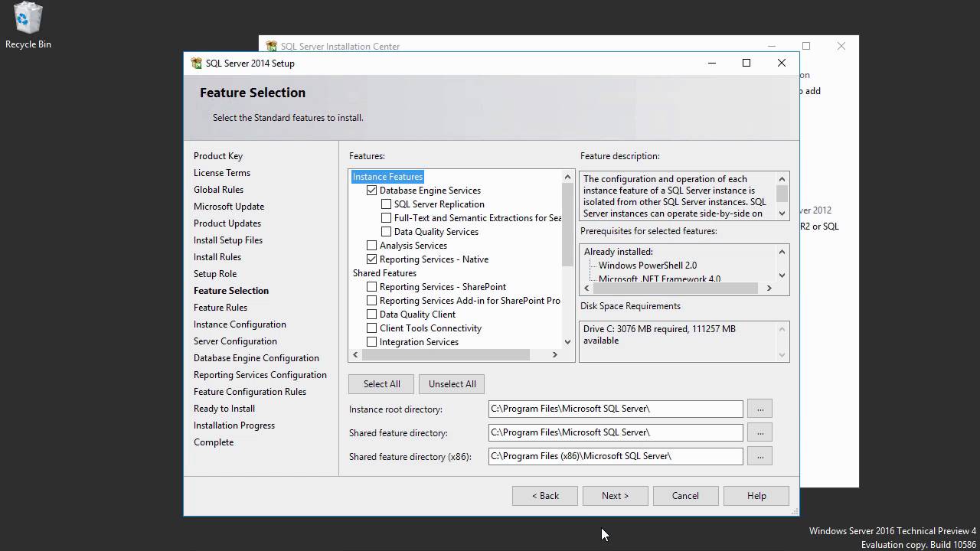Click the features list scroll-up arrow
The height and width of the screenshot is (551, 980).
(567, 177)
